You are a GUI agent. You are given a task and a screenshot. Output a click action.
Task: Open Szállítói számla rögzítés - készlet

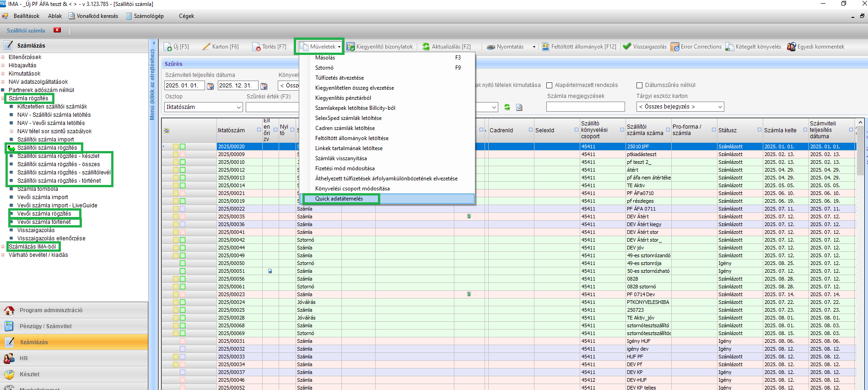coord(58,156)
